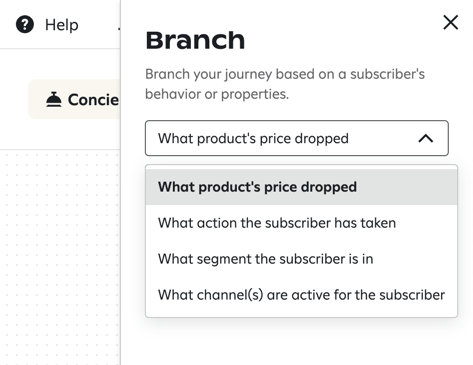Click the Concierge bell icon
The width and height of the screenshot is (473, 365).
click(54, 100)
